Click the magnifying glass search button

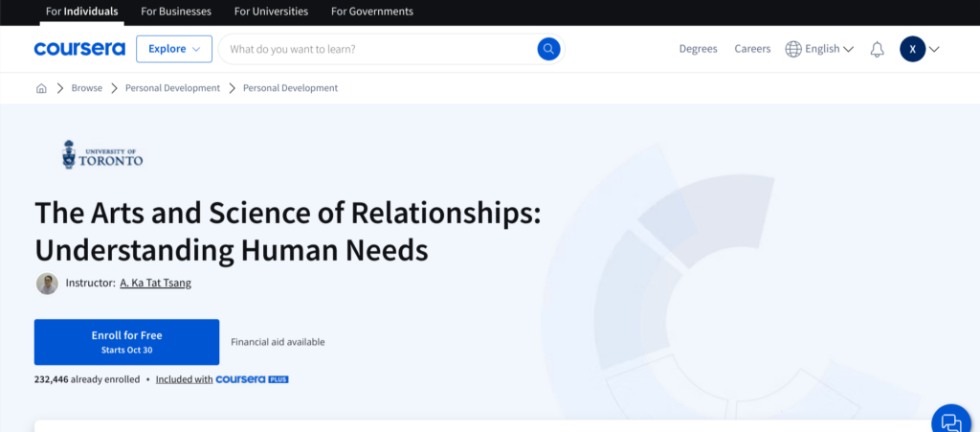tap(548, 49)
